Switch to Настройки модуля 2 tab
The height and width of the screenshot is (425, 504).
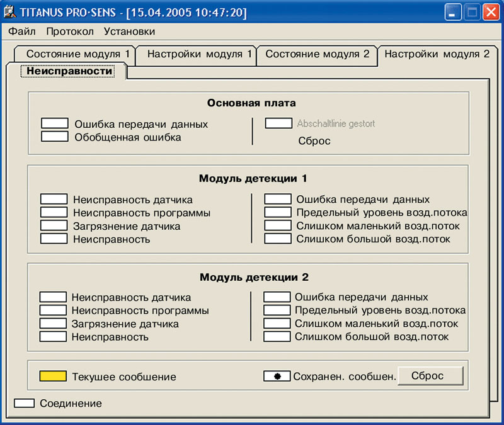coord(437,54)
